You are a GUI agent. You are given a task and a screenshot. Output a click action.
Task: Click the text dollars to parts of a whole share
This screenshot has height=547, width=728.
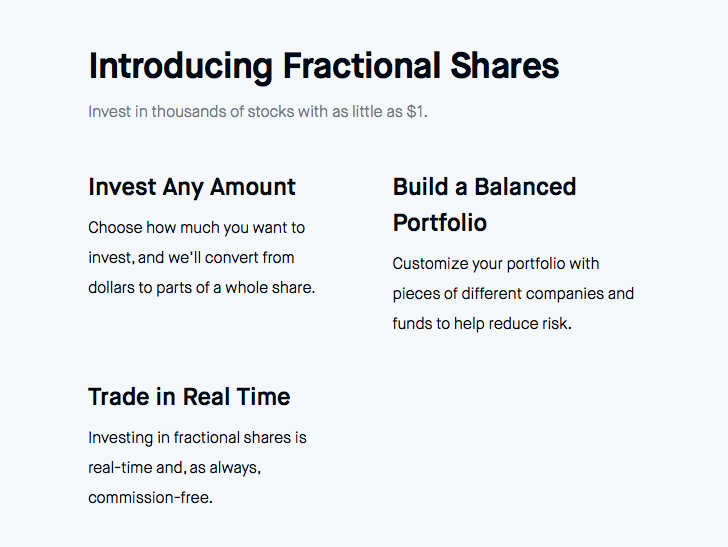pyautogui.click(x=202, y=288)
